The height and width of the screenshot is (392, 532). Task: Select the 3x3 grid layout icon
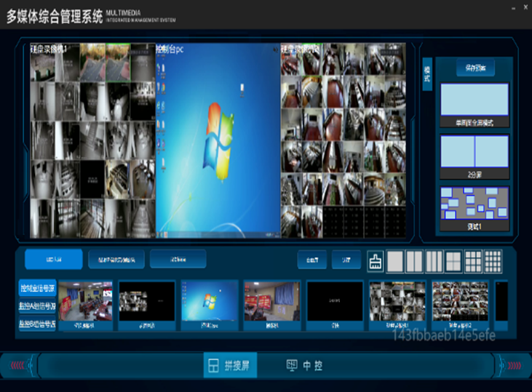(473, 260)
